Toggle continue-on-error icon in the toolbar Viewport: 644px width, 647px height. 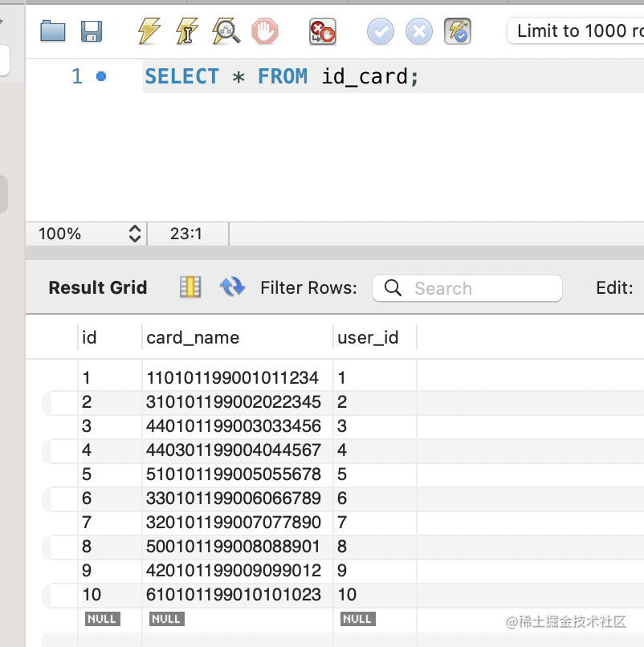(x=323, y=31)
